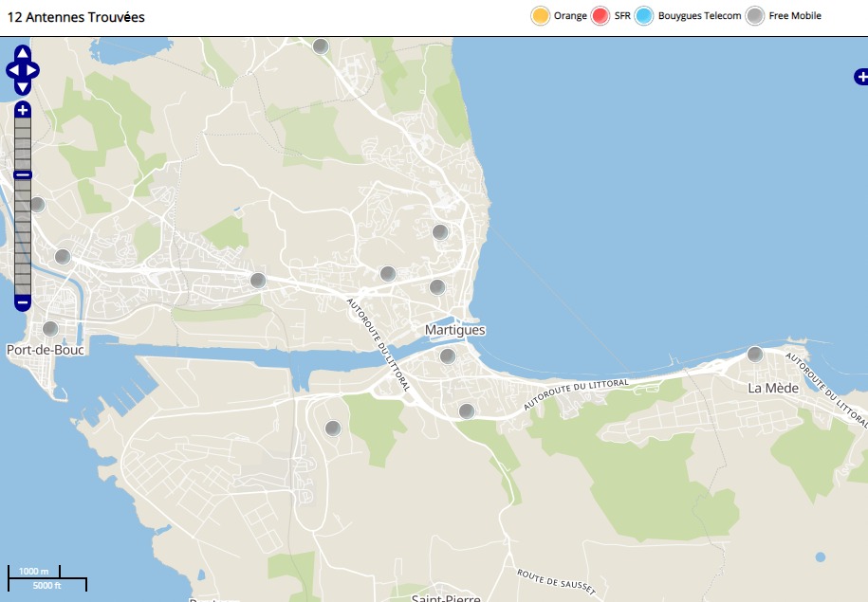This screenshot has width=868, height=602.
Task: Click the 12 Antennes Trouvées heading
Action: click(76, 17)
